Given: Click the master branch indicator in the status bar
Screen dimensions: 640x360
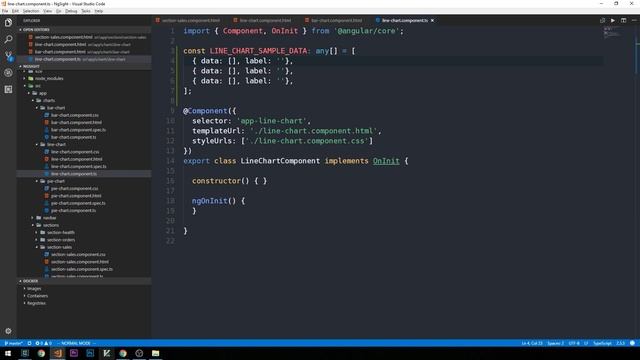Looking at the screenshot, I should [x=13, y=343].
